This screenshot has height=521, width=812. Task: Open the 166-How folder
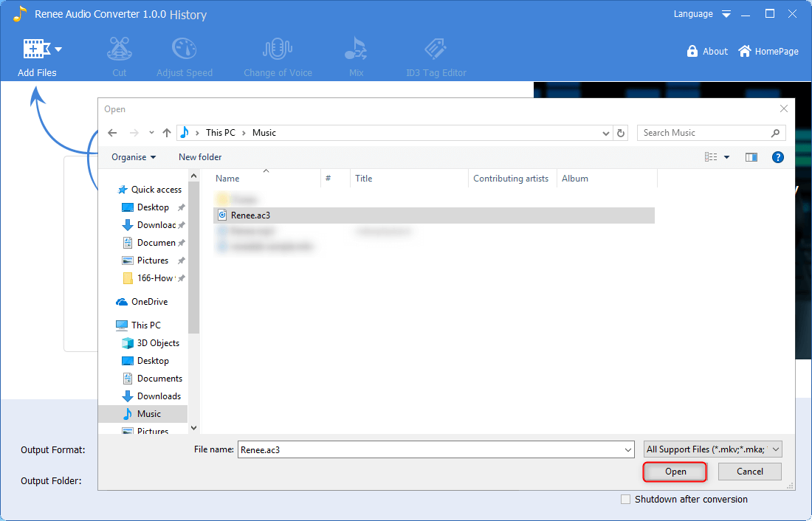click(x=153, y=278)
